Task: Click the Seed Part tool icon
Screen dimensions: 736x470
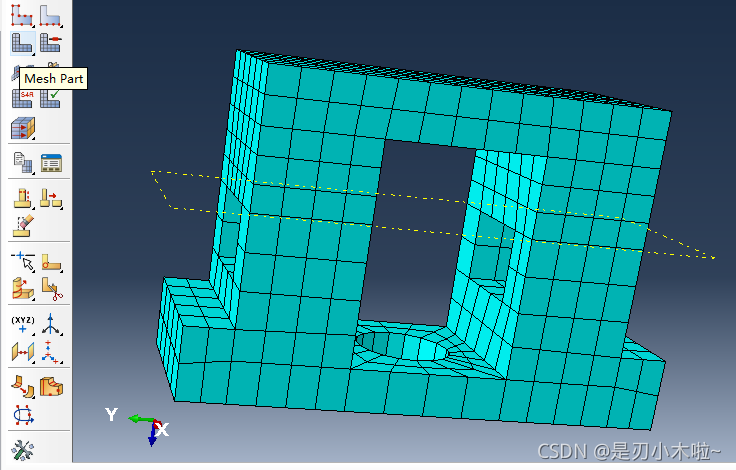Action: (x=22, y=14)
